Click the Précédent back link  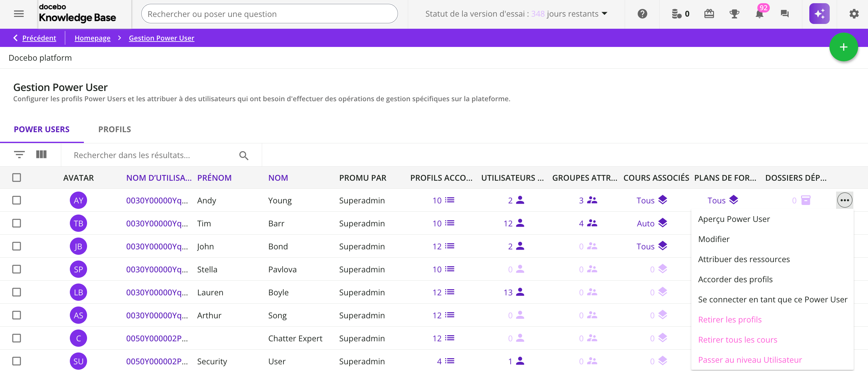tap(39, 38)
